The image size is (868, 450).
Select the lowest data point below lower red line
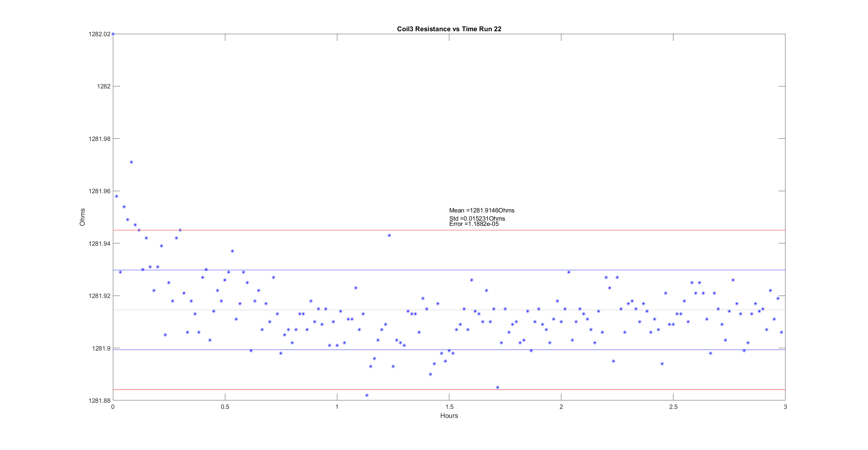point(367,395)
